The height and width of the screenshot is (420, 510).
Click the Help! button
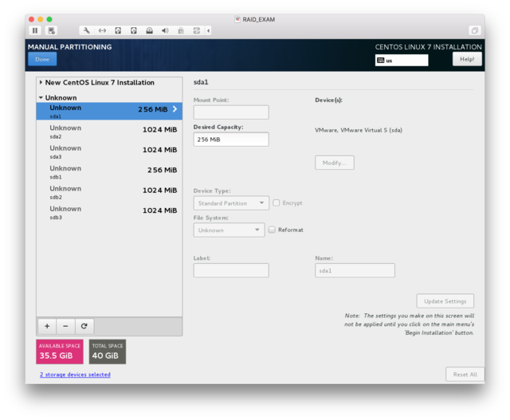[x=467, y=59]
